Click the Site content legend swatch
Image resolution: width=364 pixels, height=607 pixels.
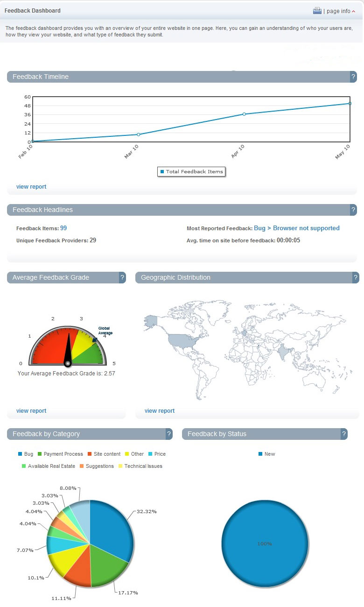click(x=90, y=454)
